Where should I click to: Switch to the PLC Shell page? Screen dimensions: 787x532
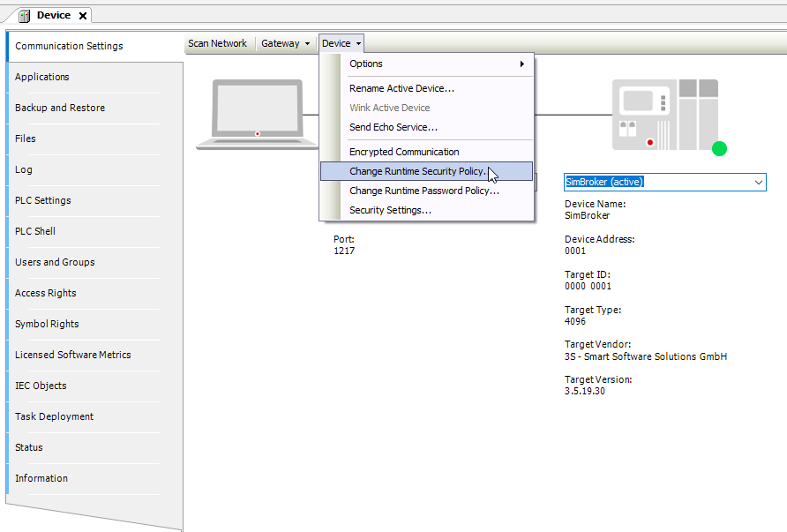tap(36, 231)
